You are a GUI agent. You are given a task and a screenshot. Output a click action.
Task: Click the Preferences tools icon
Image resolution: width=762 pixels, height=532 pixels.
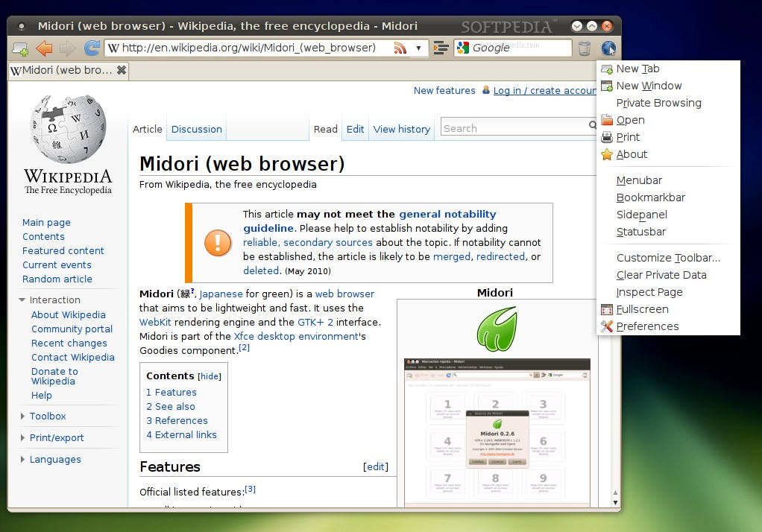pyautogui.click(x=607, y=326)
